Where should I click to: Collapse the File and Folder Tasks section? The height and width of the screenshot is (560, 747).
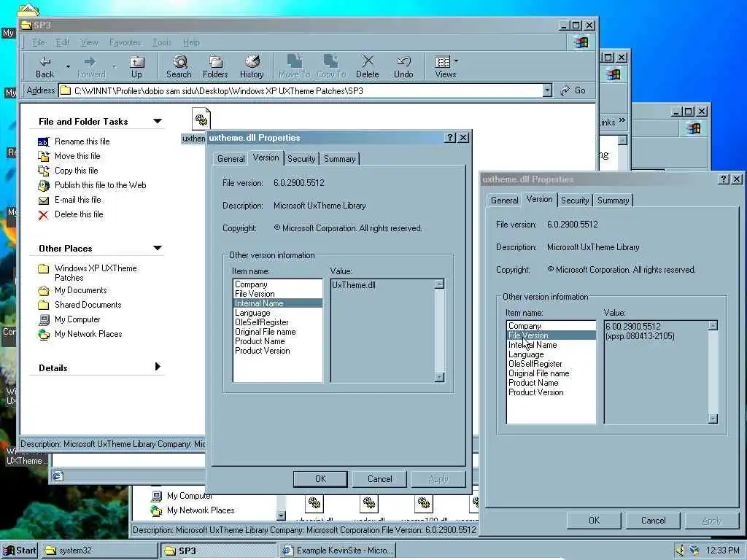[x=158, y=121]
